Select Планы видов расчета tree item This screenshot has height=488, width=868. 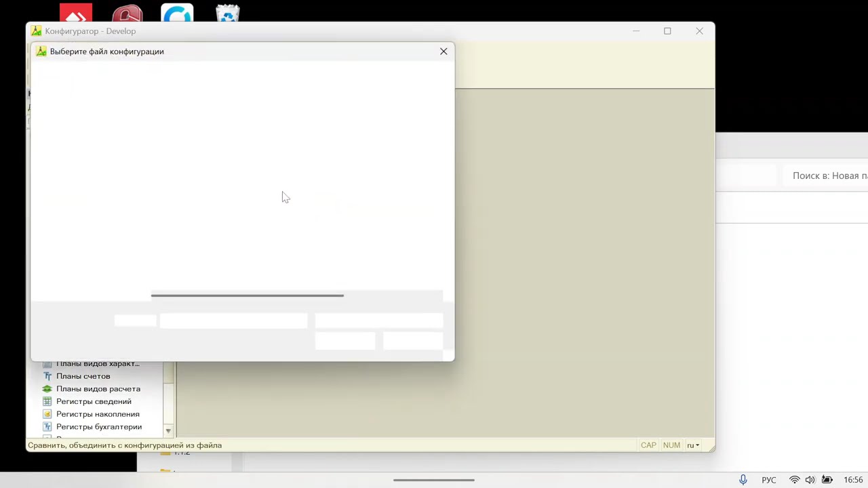(98, 389)
